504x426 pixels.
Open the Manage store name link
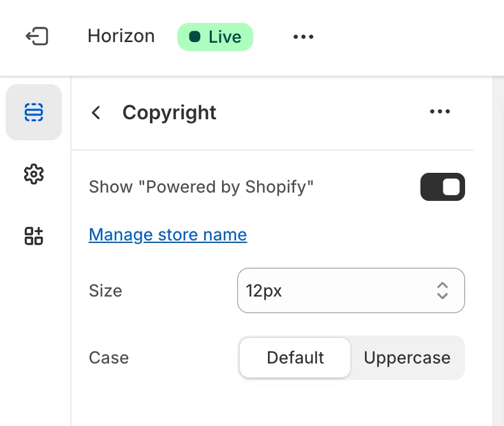[168, 235]
